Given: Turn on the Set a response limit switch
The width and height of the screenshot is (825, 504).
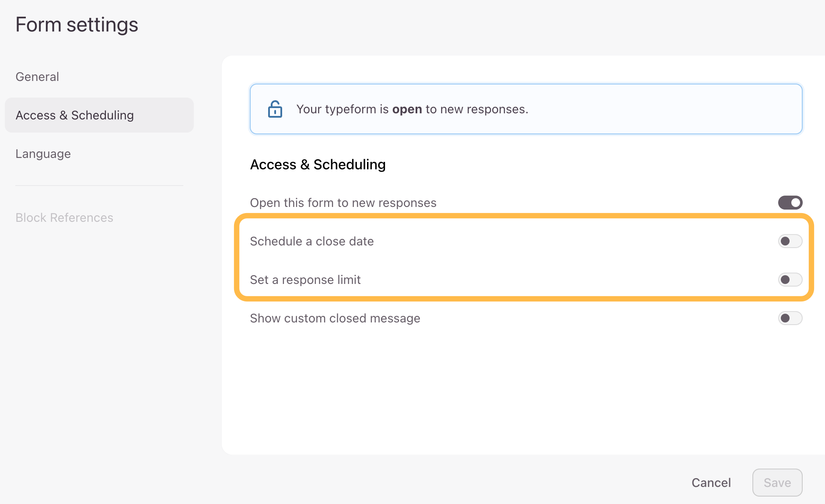Looking at the screenshot, I should pos(790,280).
